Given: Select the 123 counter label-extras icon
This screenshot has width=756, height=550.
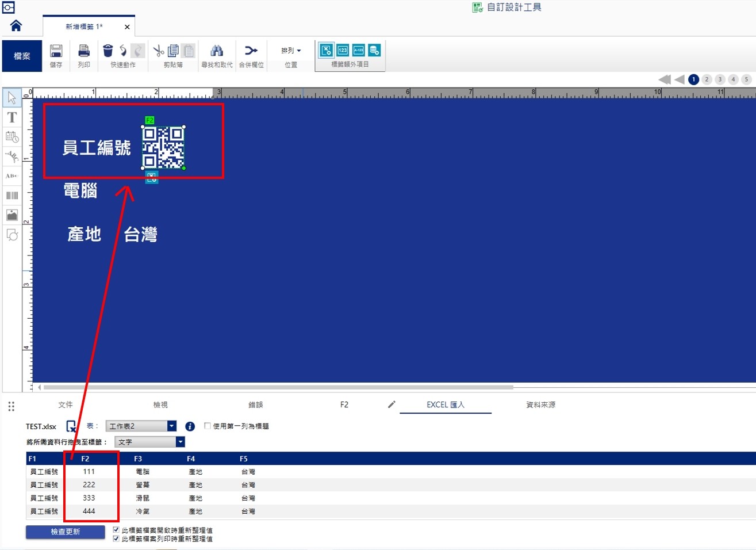Looking at the screenshot, I should point(343,50).
